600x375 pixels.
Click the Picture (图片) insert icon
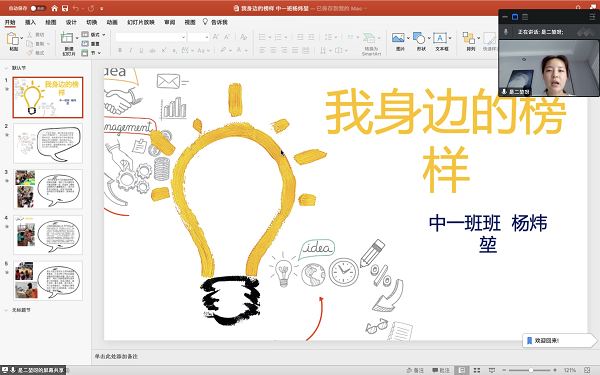(x=398, y=38)
